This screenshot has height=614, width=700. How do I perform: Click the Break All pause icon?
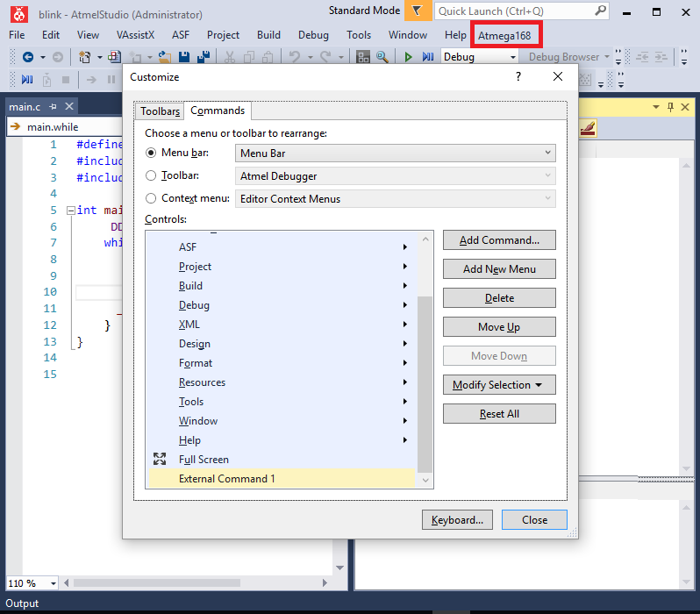coord(111,80)
